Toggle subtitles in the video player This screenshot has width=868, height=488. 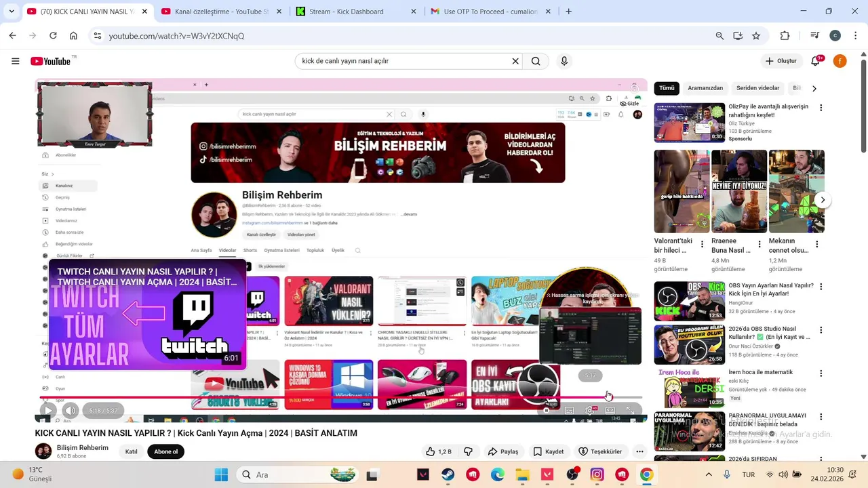[570, 411]
